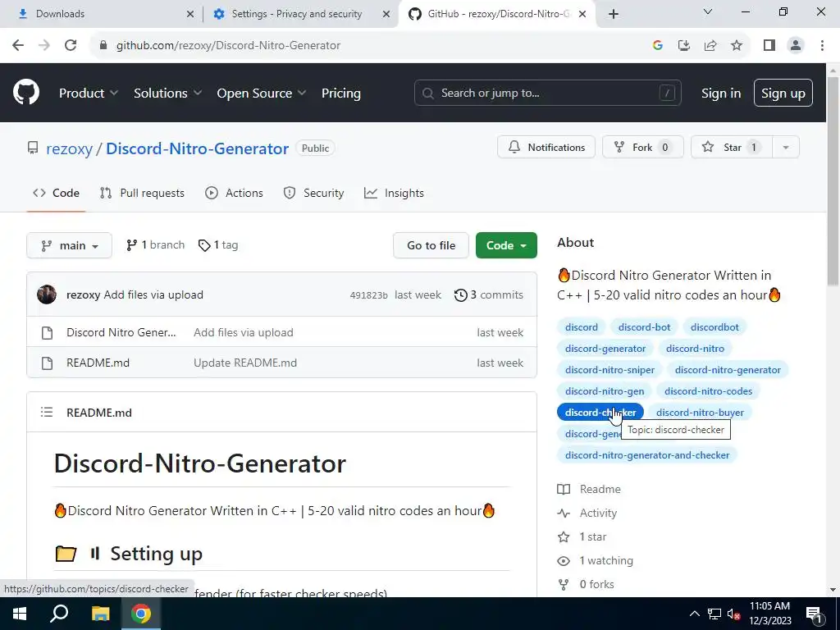This screenshot has width=840, height=630.
Task: View the 1 tag link
Action: 218,244
